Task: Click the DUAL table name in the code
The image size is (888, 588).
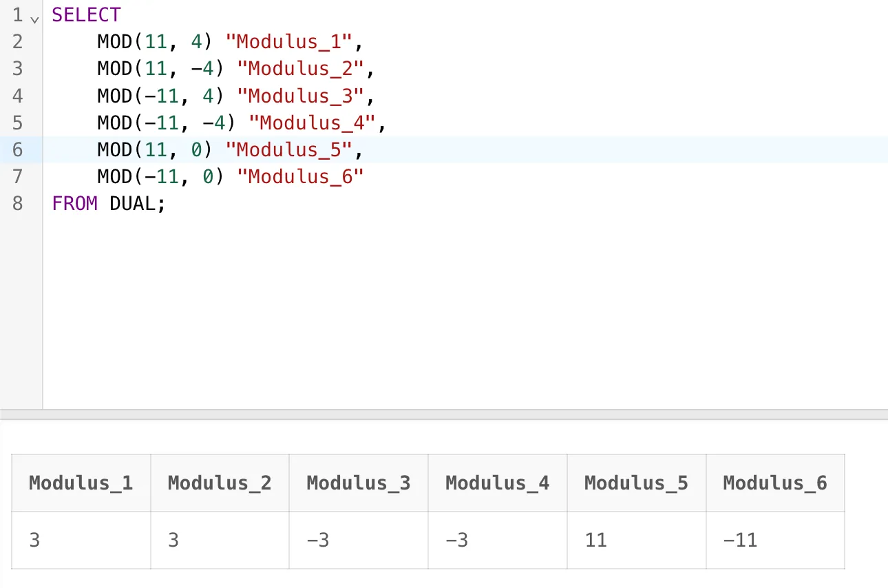Action: [x=132, y=204]
